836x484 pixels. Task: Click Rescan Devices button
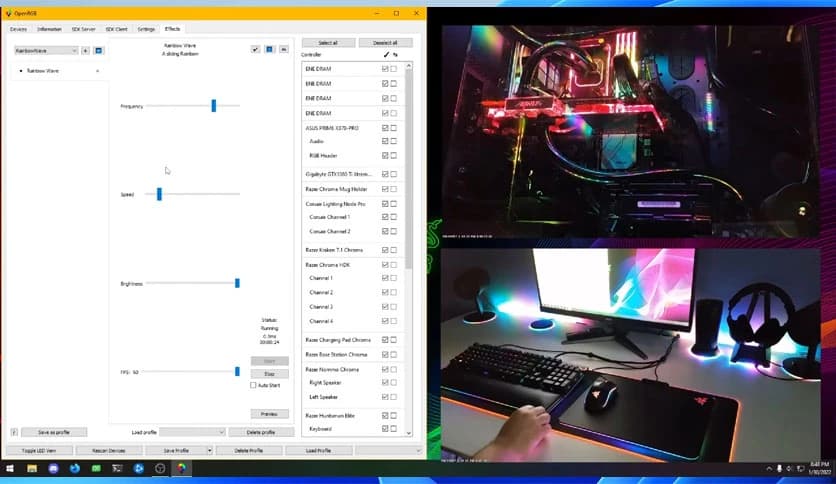coord(109,451)
